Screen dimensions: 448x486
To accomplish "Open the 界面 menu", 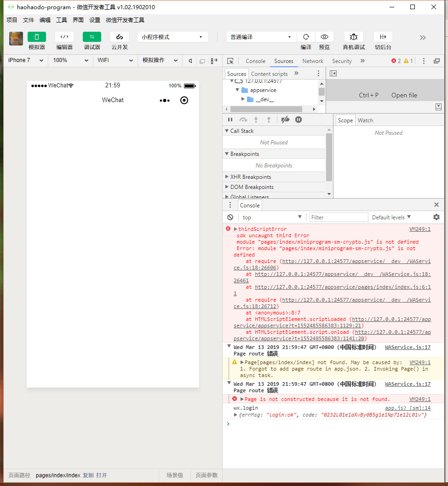I will click(78, 20).
